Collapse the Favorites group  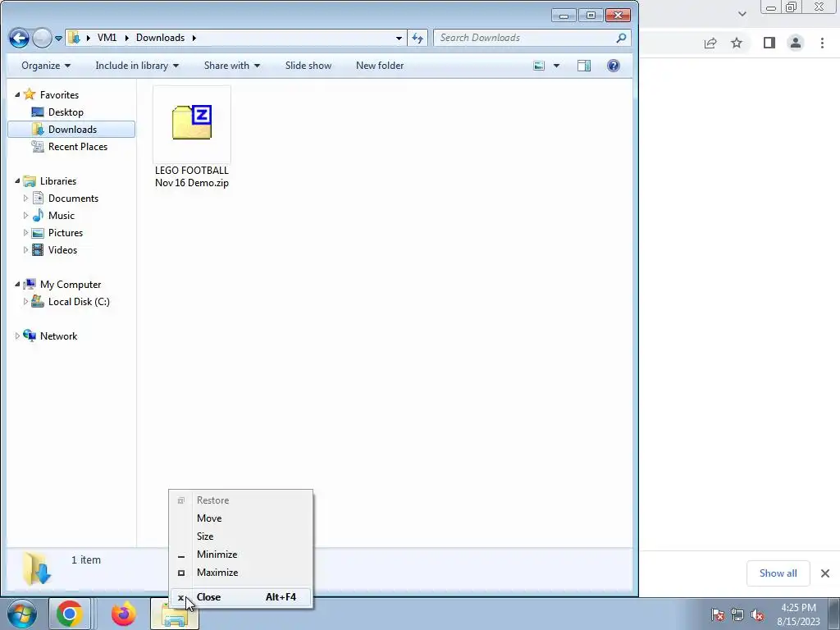click(17, 94)
